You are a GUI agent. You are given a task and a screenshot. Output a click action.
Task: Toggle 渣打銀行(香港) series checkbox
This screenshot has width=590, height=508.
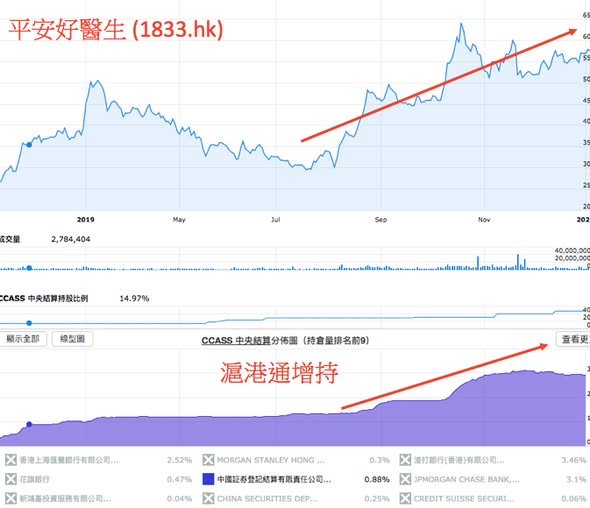pyautogui.click(x=405, y=460)
